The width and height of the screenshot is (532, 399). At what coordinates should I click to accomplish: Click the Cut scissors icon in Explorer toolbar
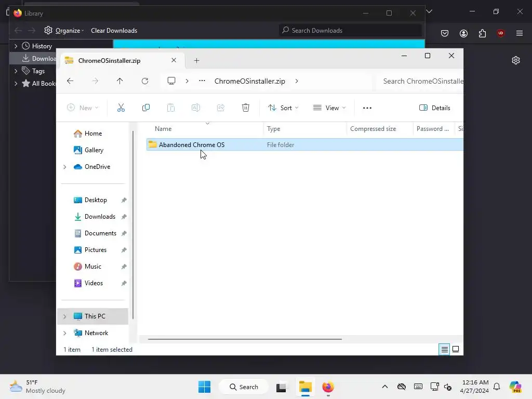pyautogui.click(x=121, y=108)
